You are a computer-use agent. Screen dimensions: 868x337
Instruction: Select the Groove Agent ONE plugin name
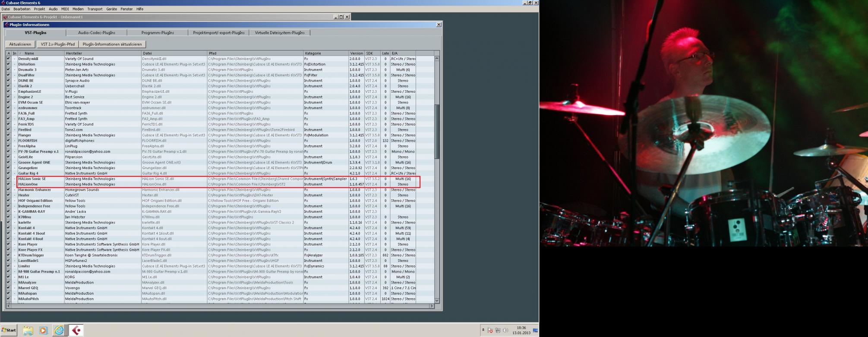pos(34,163)
